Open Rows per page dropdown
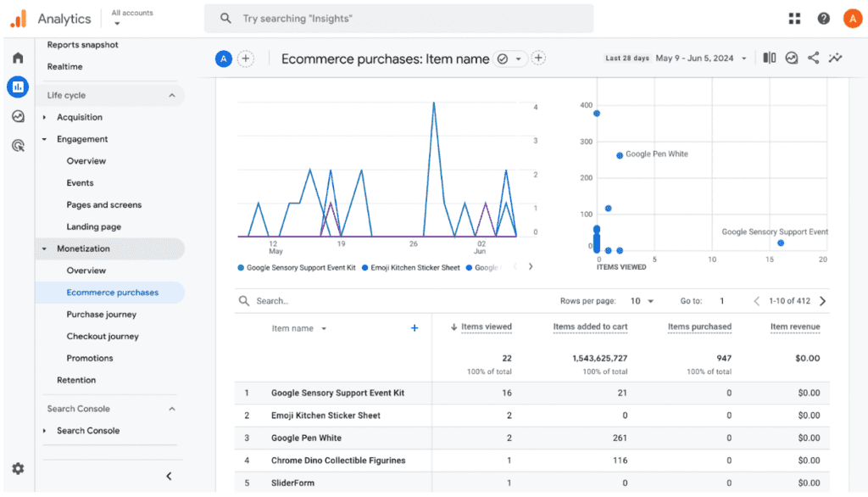This screenshot has width=868, height=497. click(643, 301)
